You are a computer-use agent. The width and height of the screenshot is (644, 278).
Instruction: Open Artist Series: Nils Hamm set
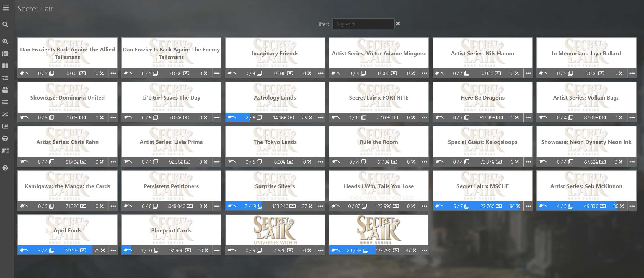483,53
